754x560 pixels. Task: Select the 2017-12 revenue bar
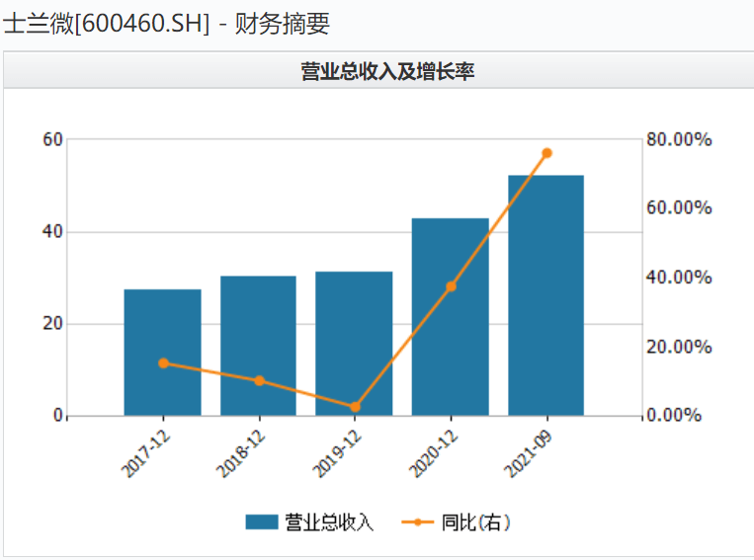tap(162, 353)
